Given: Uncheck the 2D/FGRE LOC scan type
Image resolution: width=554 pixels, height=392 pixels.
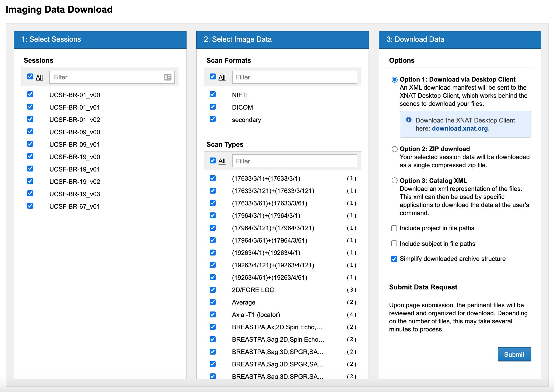Looking at the screenshot, I should [x=213, y=290].
